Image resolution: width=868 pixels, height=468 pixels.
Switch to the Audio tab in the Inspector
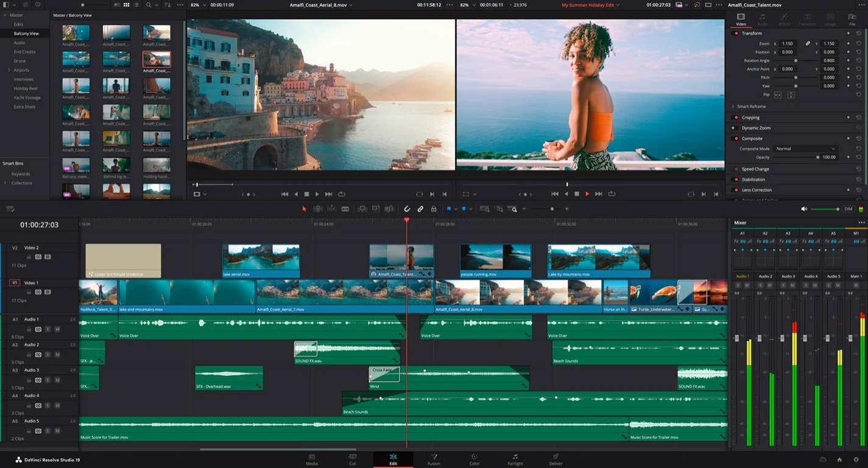pos(763,21)
